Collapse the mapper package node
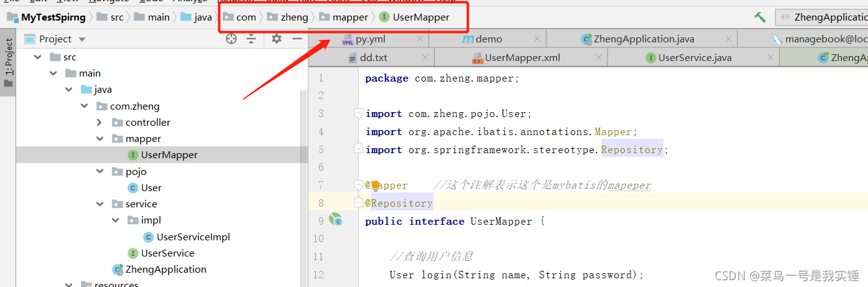 click(x=99, y=138)
